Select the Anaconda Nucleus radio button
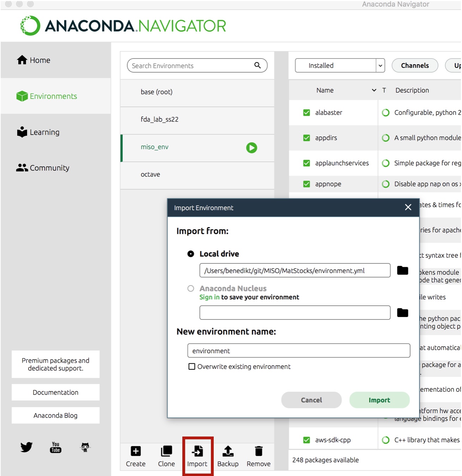This screenshot has width=462, height=476. (x=191, y=288)
